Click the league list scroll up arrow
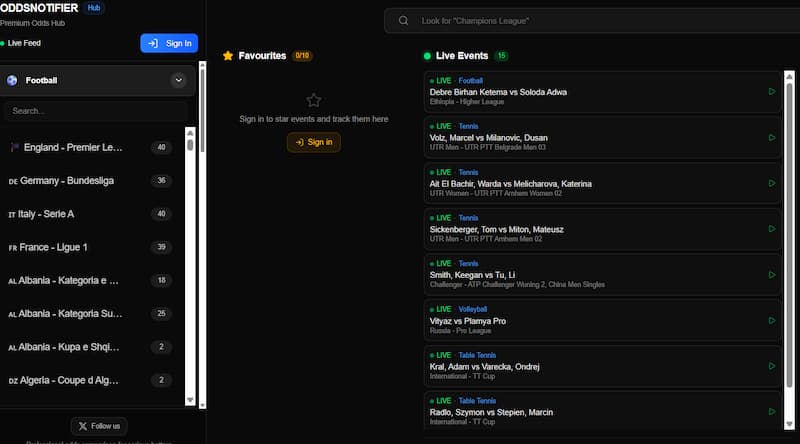Image resolution: width=800 pixels, height=444 pixels. [190, 133]
